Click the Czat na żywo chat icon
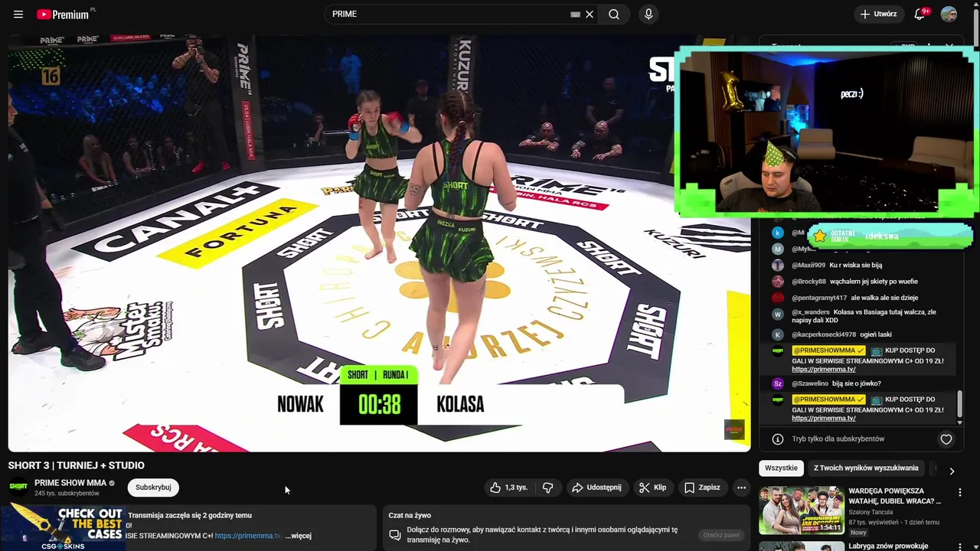Image resolution: width=980 pixels, height=551 pixels. (395, 535)
